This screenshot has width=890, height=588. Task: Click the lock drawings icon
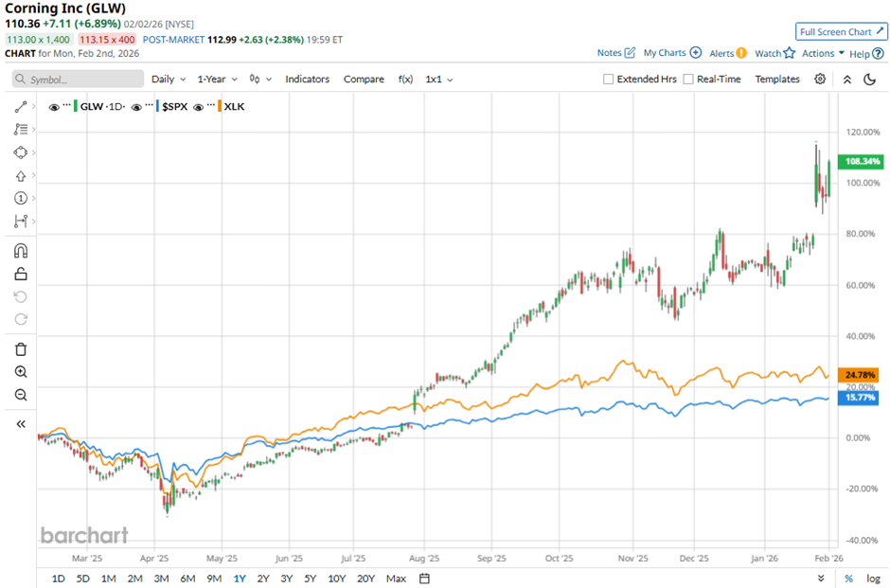click(x=19, y=273)
